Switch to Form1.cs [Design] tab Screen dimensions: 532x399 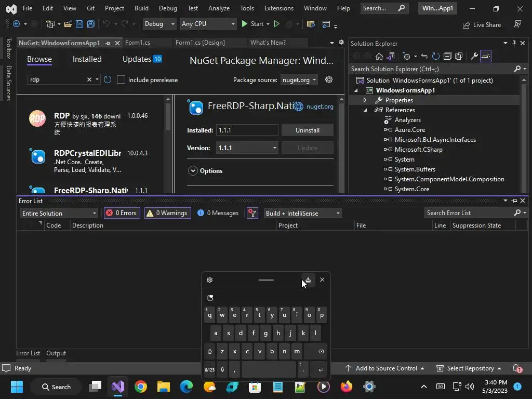(x=200, y=43)
